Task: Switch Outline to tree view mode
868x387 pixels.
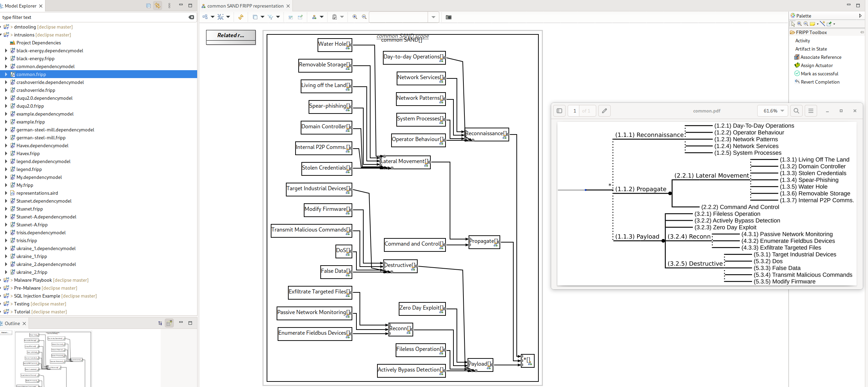Action: tap(160, 323)
